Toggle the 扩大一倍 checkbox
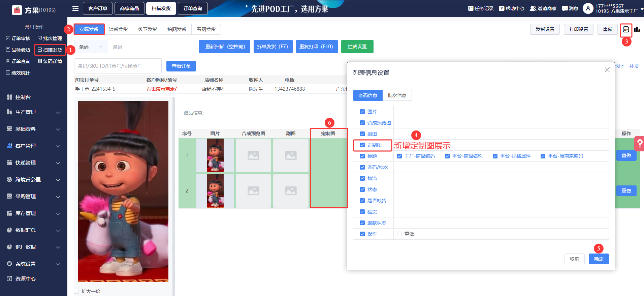This screenshot has width=644, height=296. [76, 291]
